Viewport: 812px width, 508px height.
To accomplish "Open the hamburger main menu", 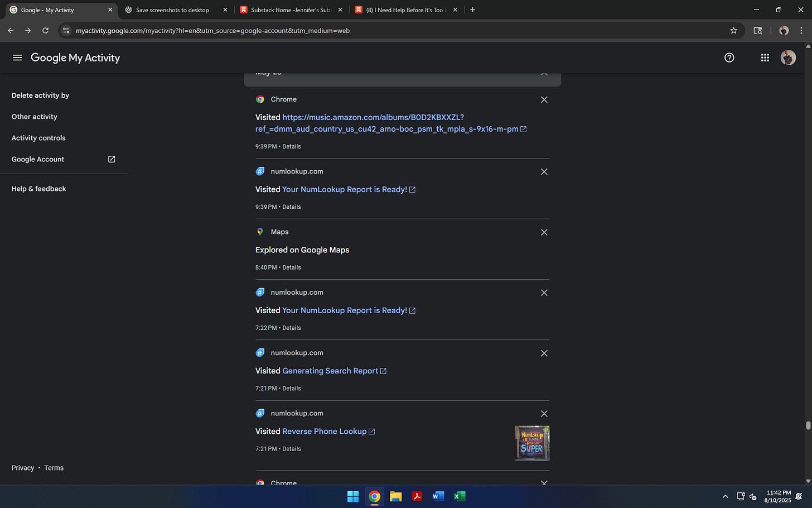I will 17,57.
